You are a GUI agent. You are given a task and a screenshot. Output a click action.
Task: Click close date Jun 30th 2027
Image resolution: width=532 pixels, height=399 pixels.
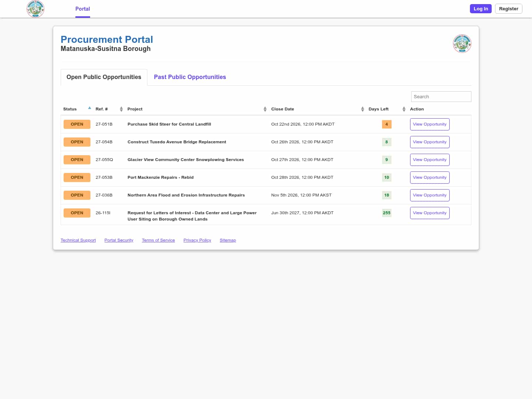(x=302, y=213)
